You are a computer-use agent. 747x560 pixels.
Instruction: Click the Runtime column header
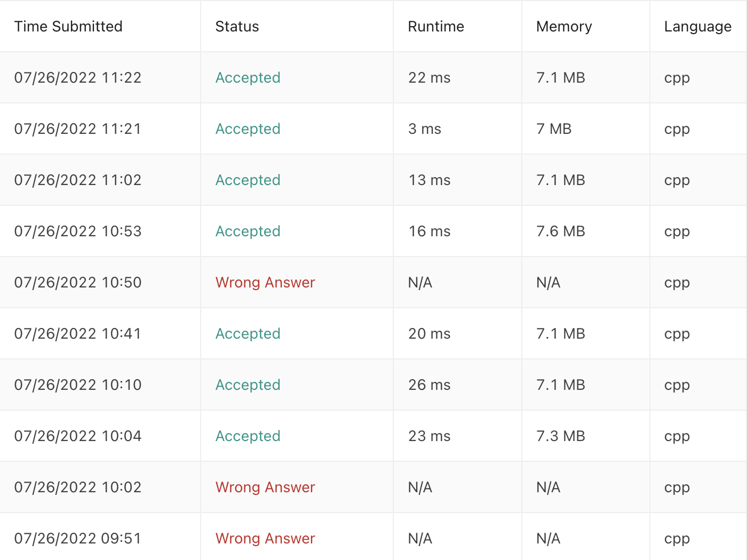(x=436, y=27)
